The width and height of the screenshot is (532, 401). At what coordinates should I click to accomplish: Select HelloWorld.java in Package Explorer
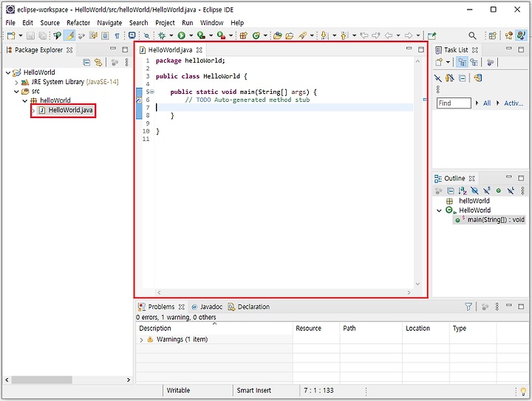pyautogui.click(x=66, y=110)
